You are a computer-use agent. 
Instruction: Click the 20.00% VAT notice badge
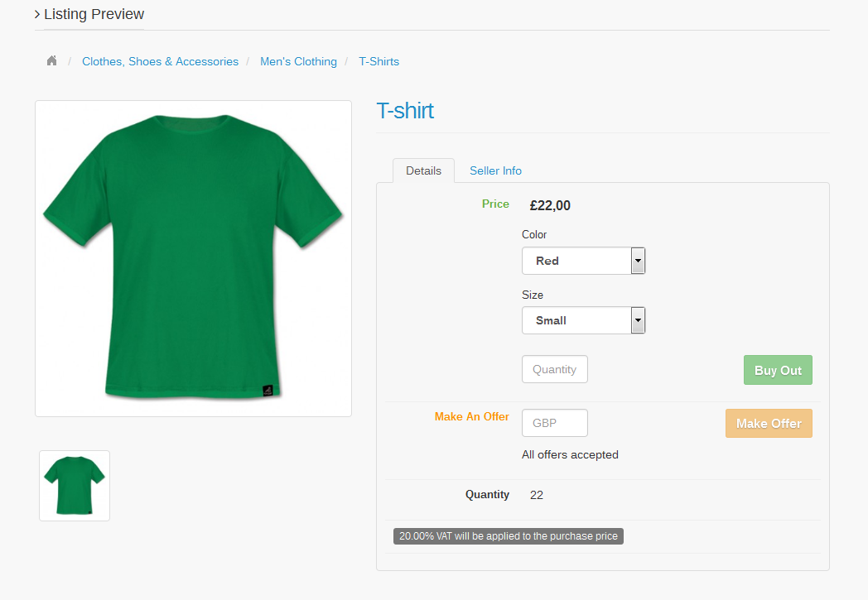(x=508, y=536)
